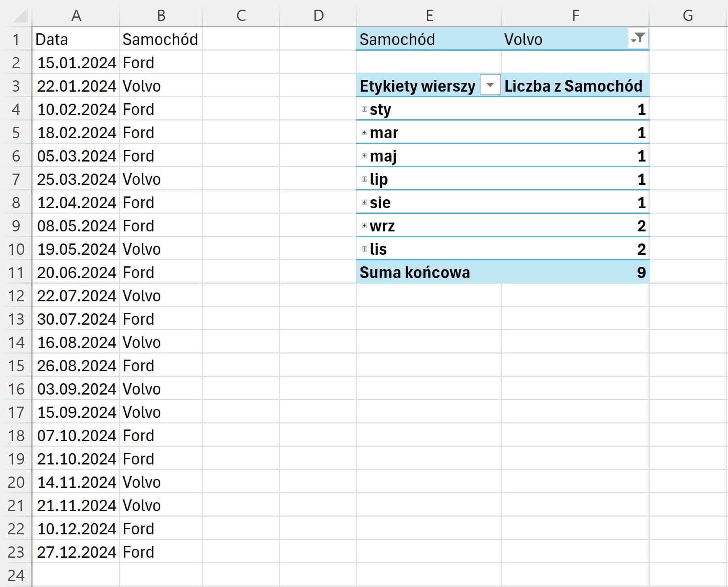The image size is (728, 587).
Task: Expand the mar month group
Action: 364,133
